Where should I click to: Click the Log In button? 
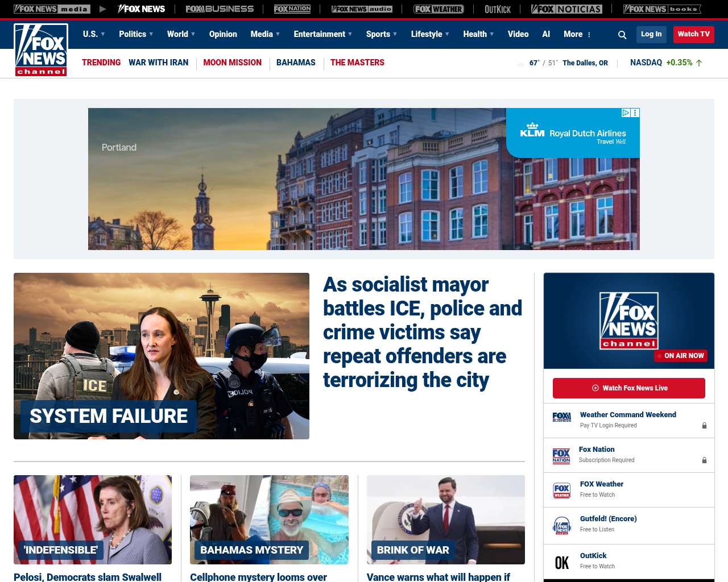[651, 34]
